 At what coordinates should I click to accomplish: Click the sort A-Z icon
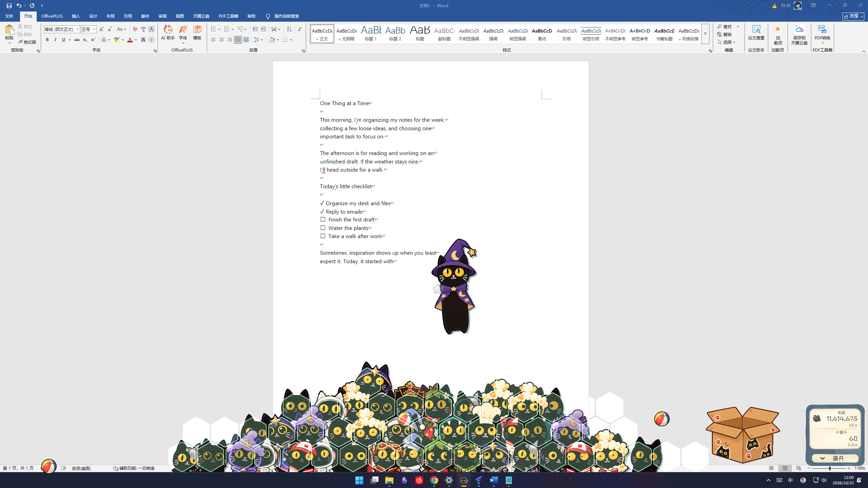(x=289, y=30)
